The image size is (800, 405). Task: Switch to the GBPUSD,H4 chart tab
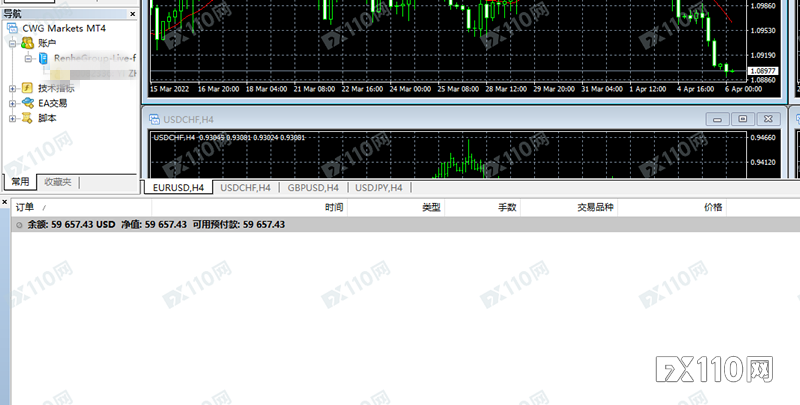(x=313, y=187)
